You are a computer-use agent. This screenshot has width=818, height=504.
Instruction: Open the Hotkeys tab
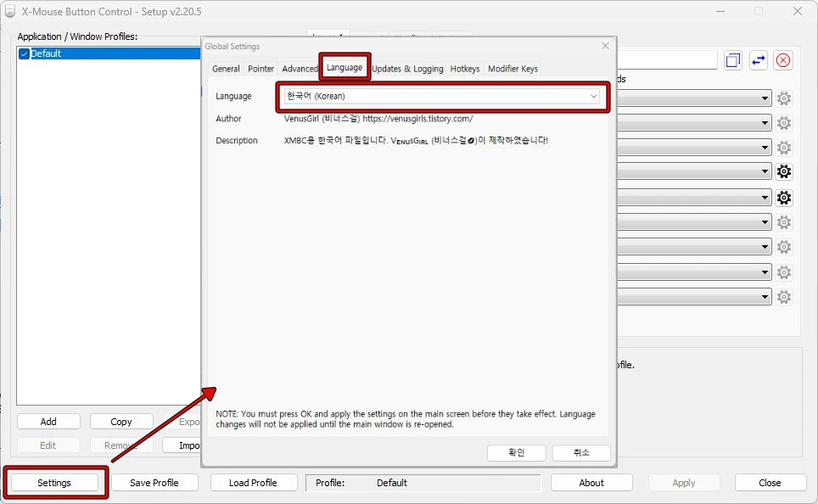465,69
